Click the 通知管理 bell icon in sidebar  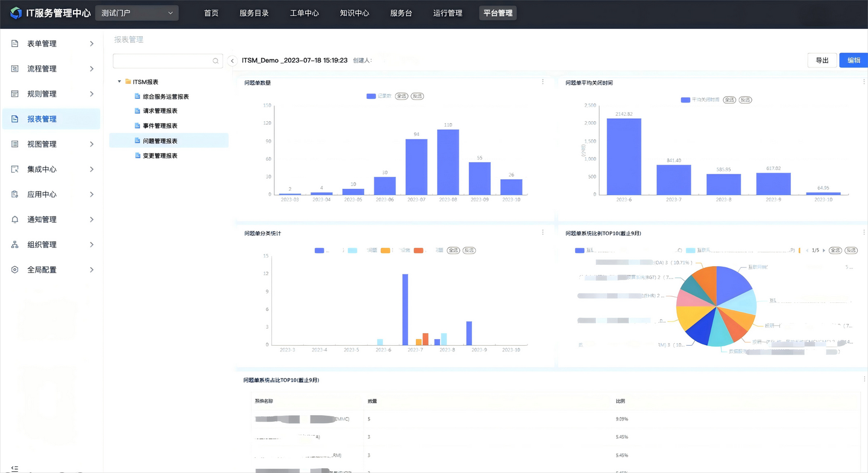coord(15,220)
